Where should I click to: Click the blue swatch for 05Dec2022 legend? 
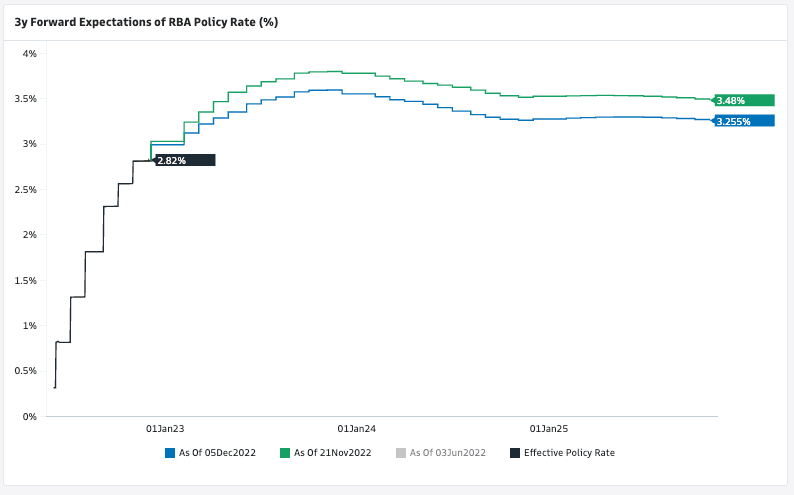click(x=170, y=453)
